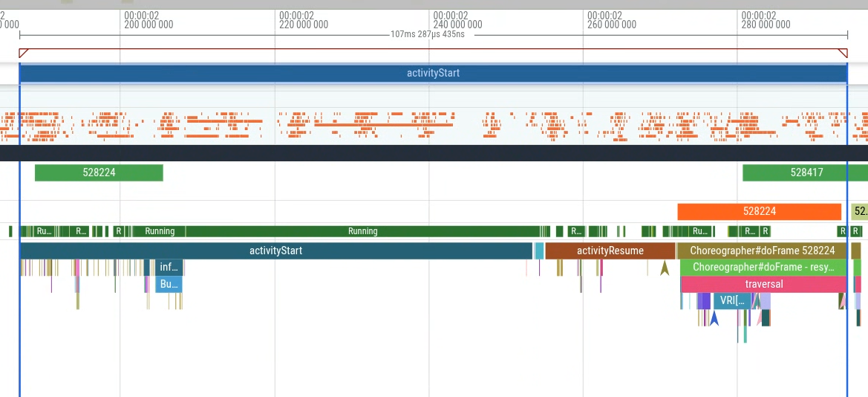Click the blue arrow marker under the VRI slice

(714, 318)
